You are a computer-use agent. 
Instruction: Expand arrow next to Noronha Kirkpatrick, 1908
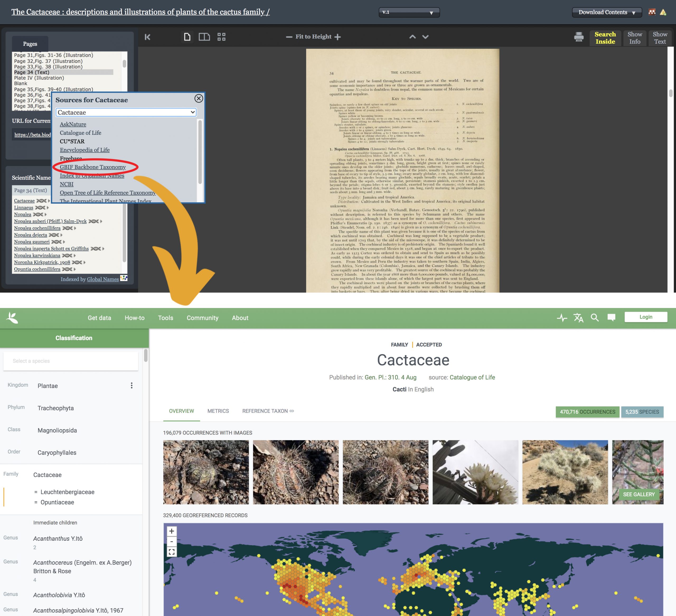tap(84, 262)
